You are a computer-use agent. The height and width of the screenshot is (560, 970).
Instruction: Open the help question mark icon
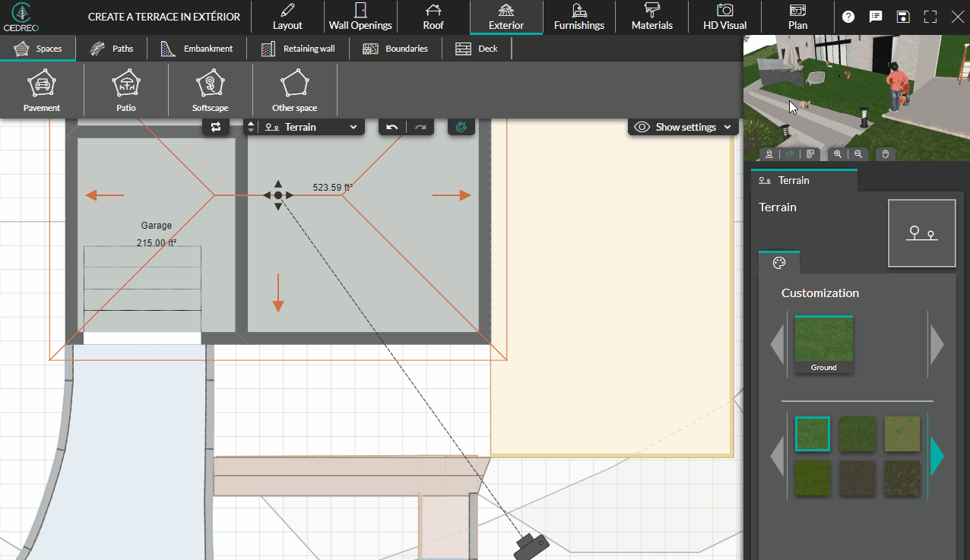click(x=848, y=17)
